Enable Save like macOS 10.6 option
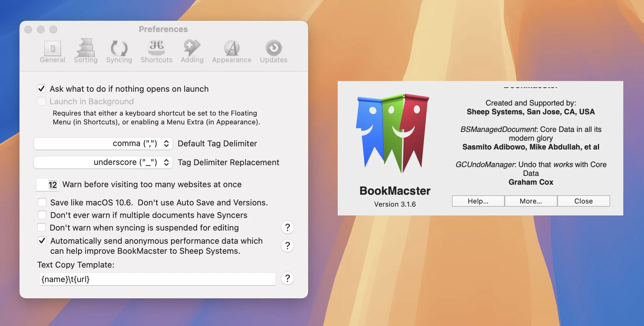Screen dimensions: 644x326 42,202
